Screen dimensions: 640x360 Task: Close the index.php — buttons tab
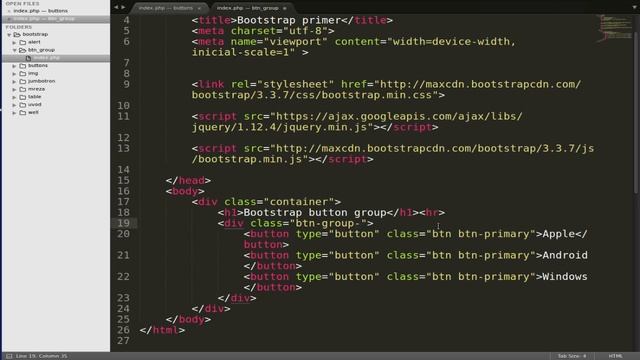point(199,8)
